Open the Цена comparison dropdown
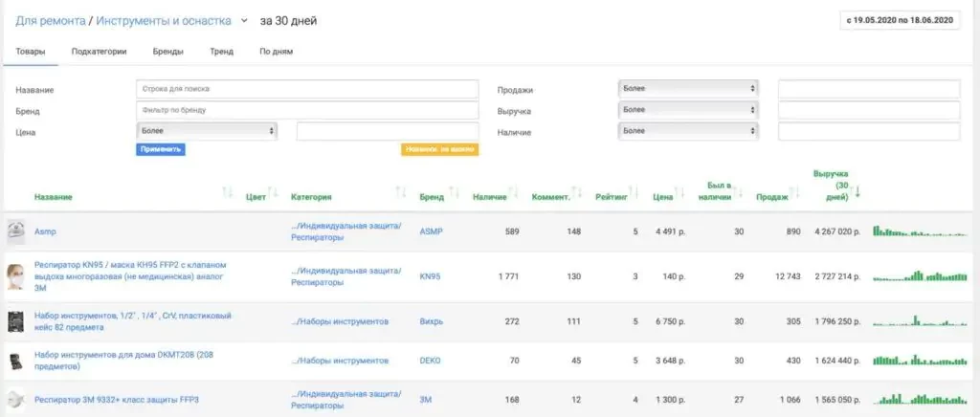The image size is (980, 417). pyautogui.click(x=208, y=130)
